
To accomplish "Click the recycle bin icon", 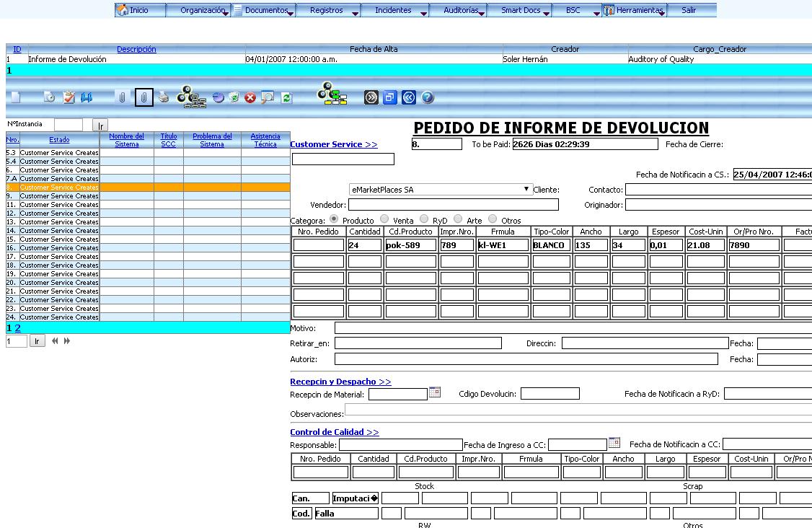I will click(x=234, y=97).
